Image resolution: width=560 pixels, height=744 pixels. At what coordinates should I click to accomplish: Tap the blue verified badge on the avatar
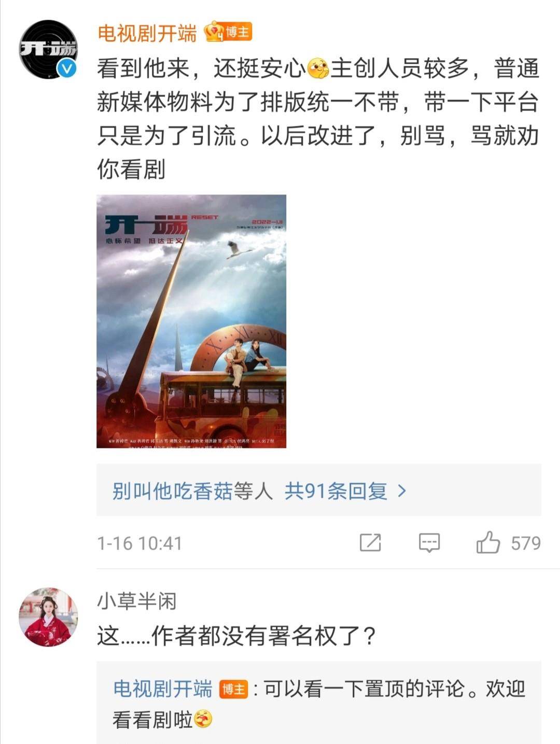point(67,68)
